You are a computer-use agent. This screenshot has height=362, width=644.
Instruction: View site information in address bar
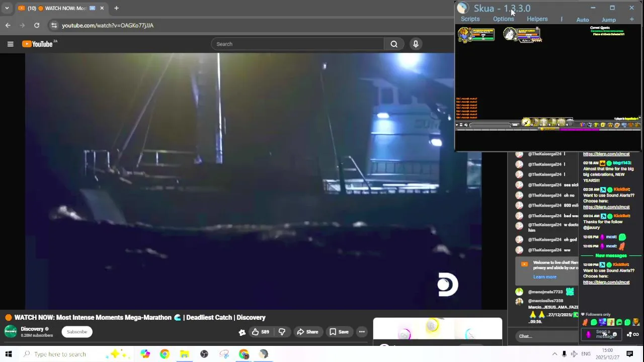coord(53,25)
